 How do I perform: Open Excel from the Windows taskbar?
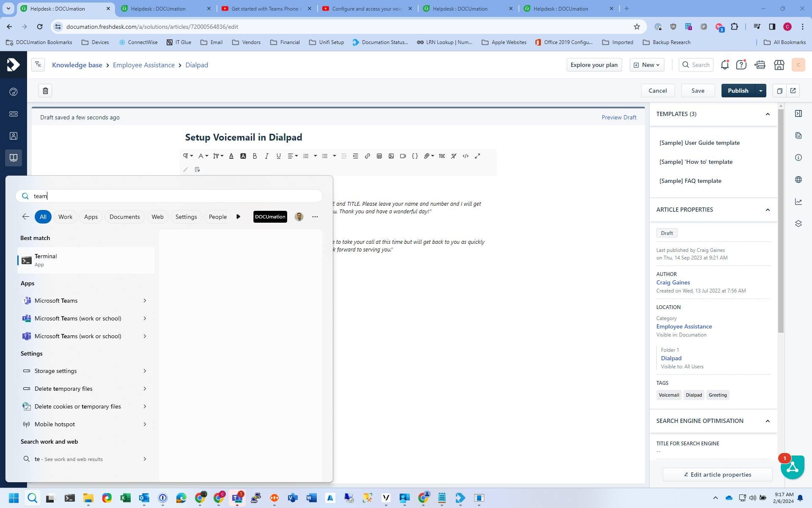[x=125, y=498]
